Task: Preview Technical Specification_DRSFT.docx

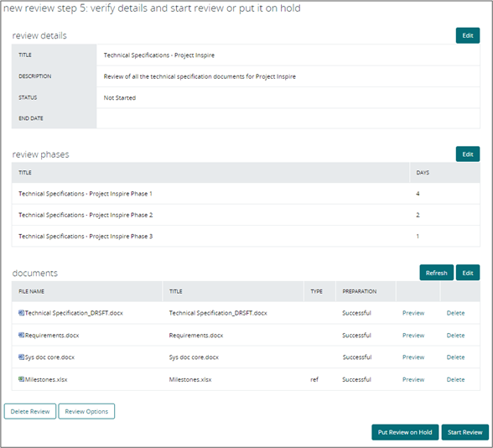Action: point(413,313)
